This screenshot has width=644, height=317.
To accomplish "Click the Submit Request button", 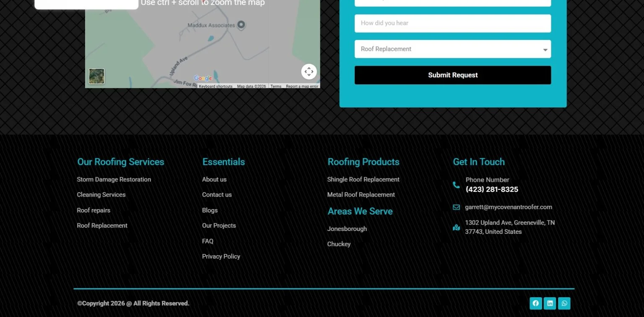I will [453, 75].
